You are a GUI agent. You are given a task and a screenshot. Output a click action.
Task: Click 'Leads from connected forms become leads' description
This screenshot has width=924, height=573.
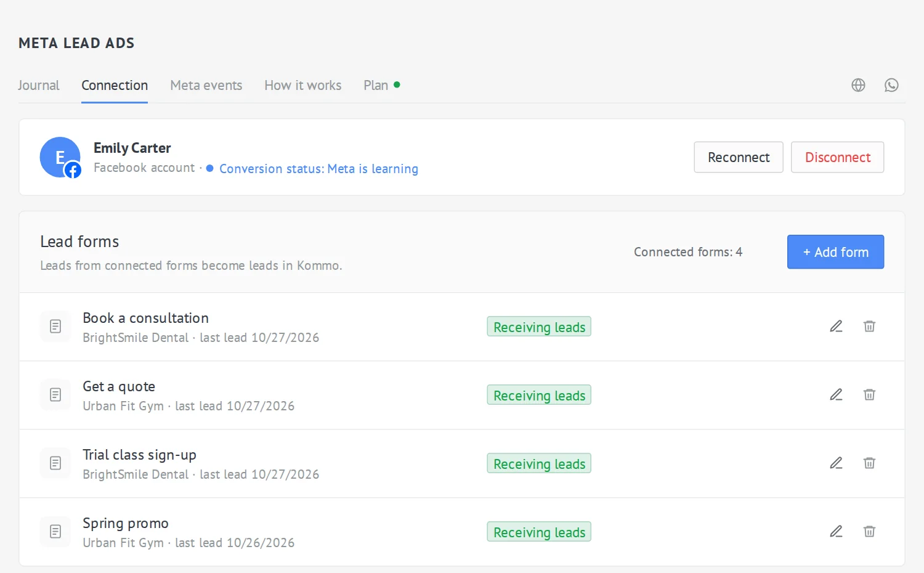(191, 266)
